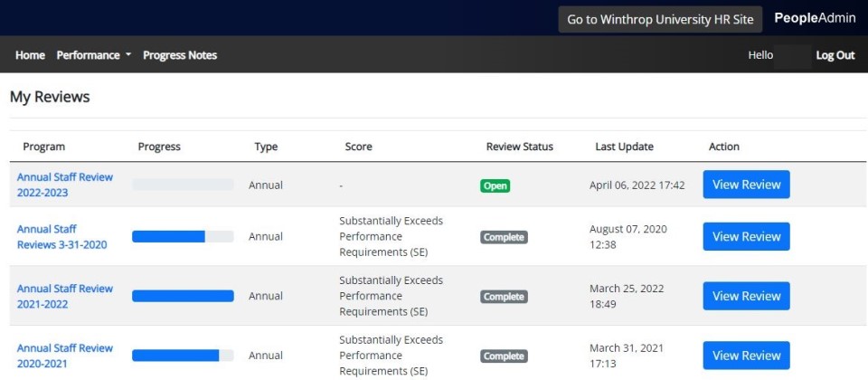The image size is (868, 380).
Task: Go to Winthrop University HR Site
Action: 660,19
